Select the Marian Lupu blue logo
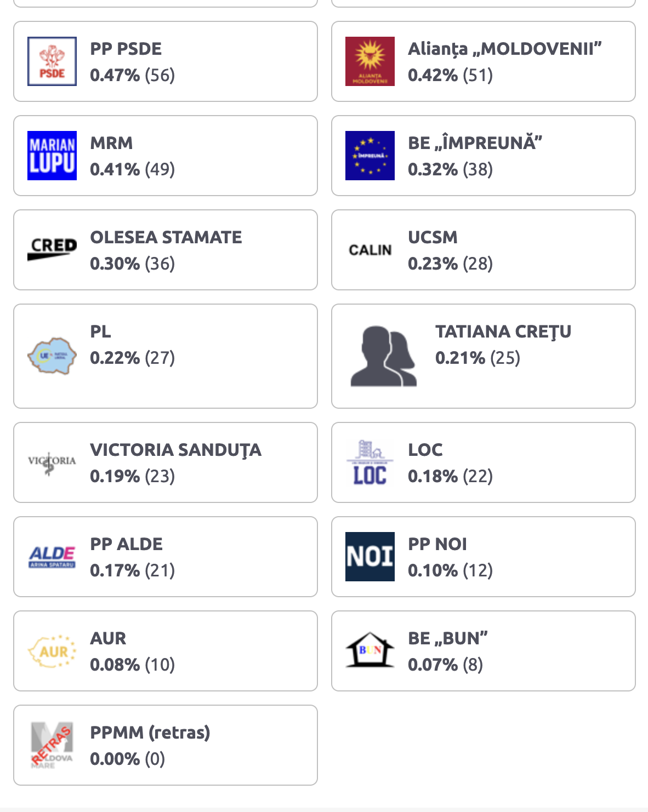Image resolution: width=648 pixels, height=812 pixels. pyautogui.click(x=52, y=156)
